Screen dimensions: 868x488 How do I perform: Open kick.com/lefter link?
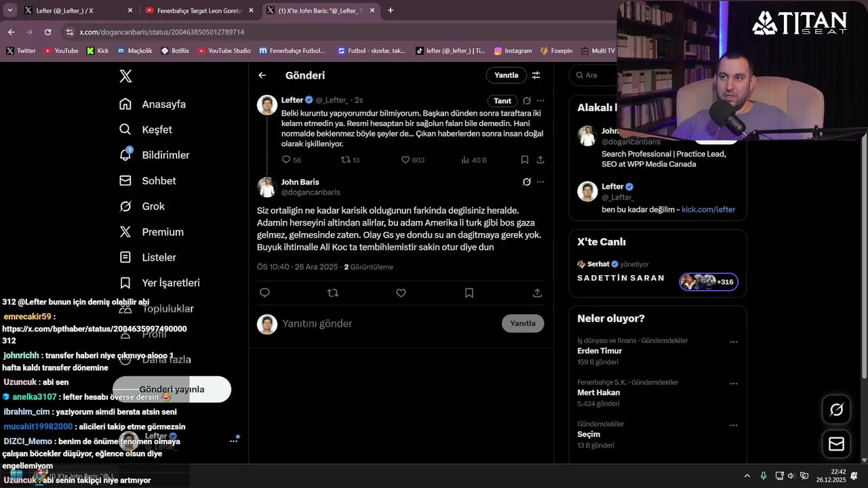708,209
